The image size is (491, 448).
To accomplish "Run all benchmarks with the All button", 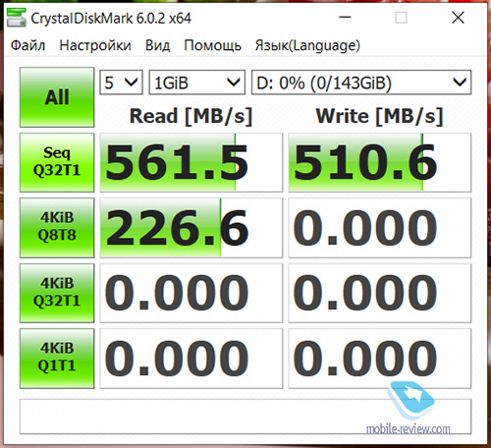I will click(x=57, y=97).
